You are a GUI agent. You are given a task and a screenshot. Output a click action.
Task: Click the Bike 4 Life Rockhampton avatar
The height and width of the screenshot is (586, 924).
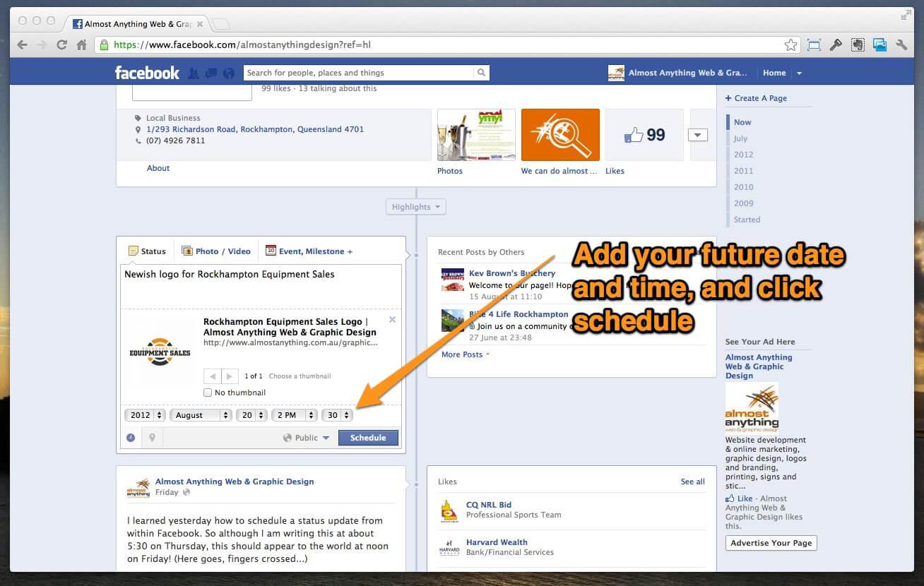pyautogui.click(x=452, y=320)
